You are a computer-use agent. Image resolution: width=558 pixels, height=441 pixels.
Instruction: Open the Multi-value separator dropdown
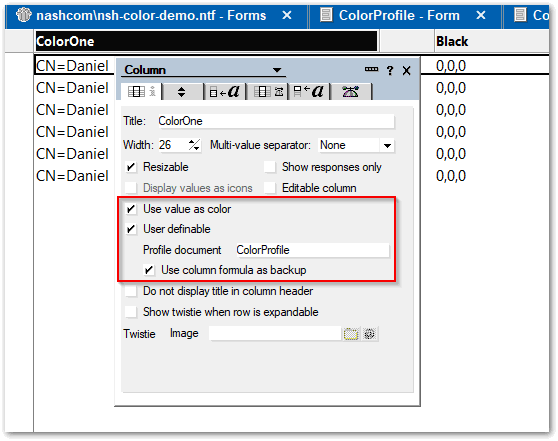(387, 146)
